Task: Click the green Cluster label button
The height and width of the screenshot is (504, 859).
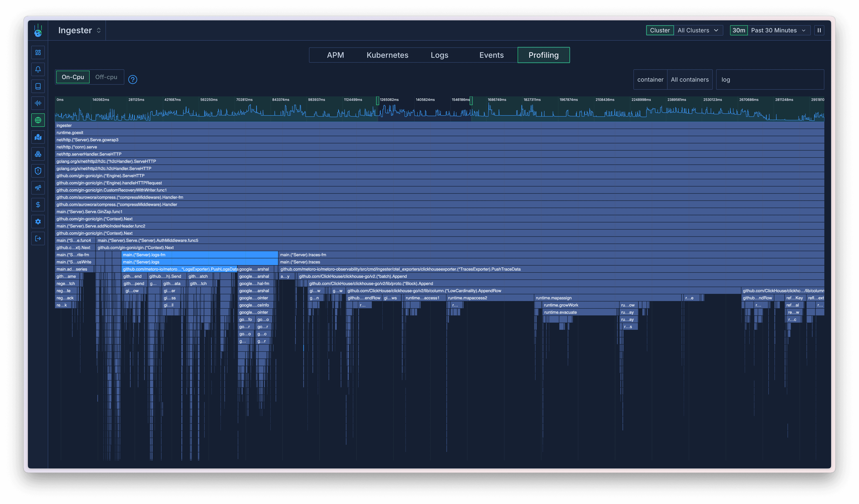Action: pos(660,30)
